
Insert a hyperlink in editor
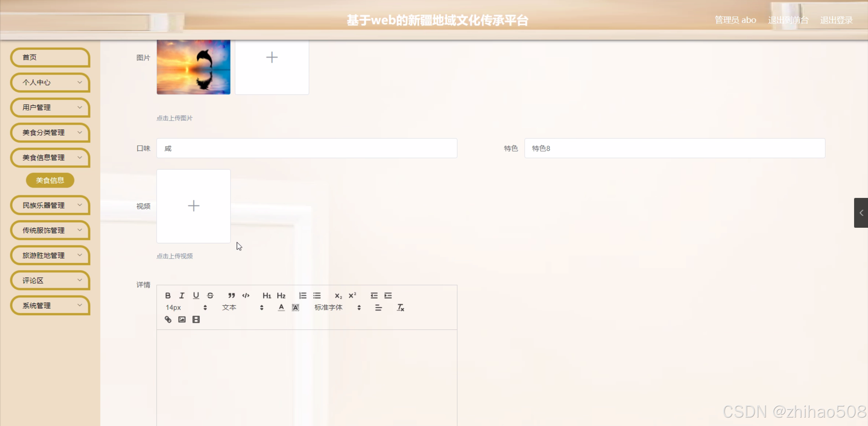pos(168,320)
